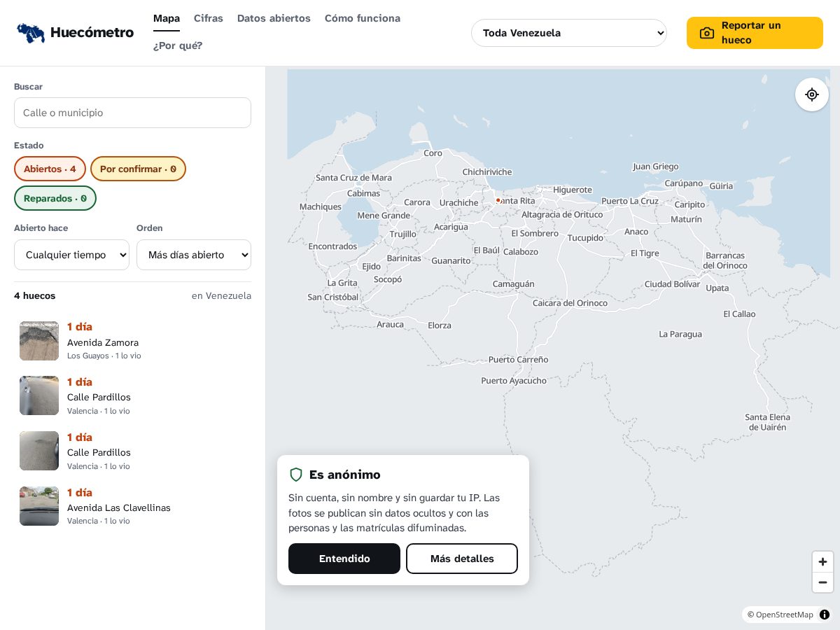Zoom in the map with plus button
Screen dimensions: 840x630
(822, 561)
